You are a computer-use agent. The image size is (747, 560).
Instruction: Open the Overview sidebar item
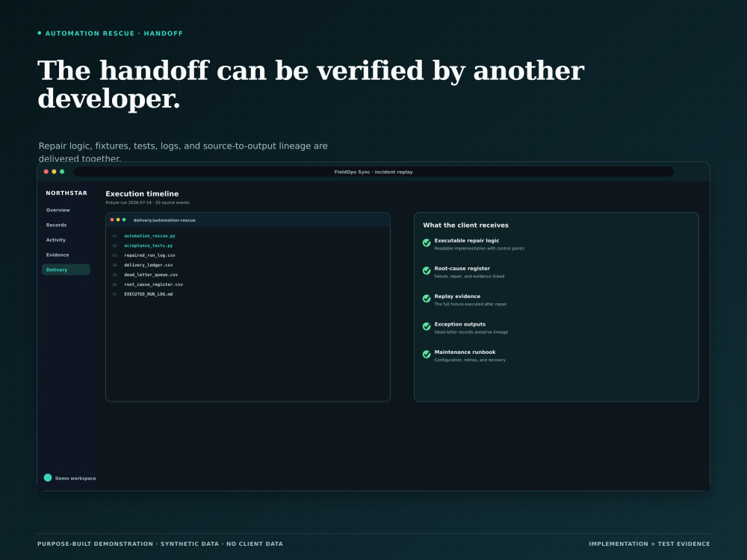(x=58, y=210)
